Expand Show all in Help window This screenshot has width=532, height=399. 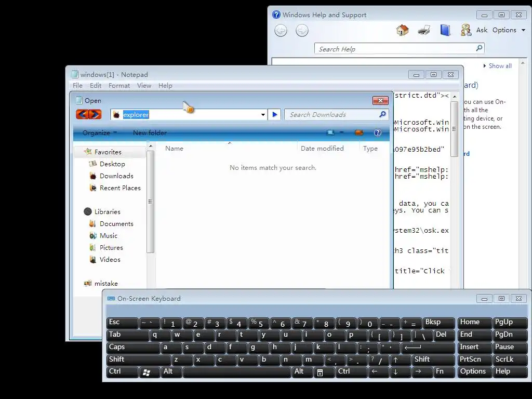[497, 66]
